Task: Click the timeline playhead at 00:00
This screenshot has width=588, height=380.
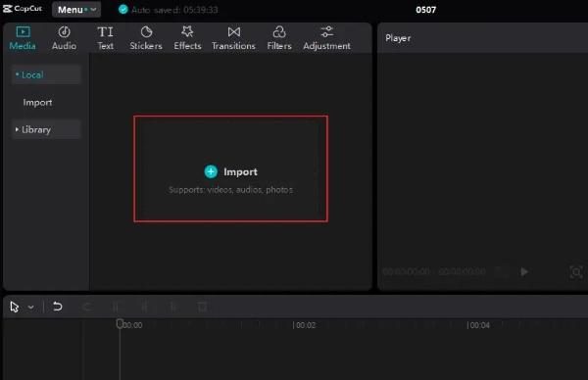Action: coord(120,323)
